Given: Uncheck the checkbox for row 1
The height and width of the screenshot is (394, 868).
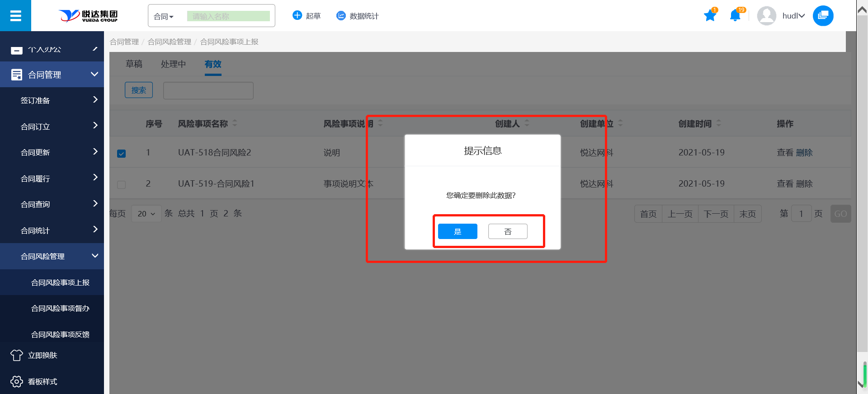Looking at the screenshot, I should (x=122, y=154).
